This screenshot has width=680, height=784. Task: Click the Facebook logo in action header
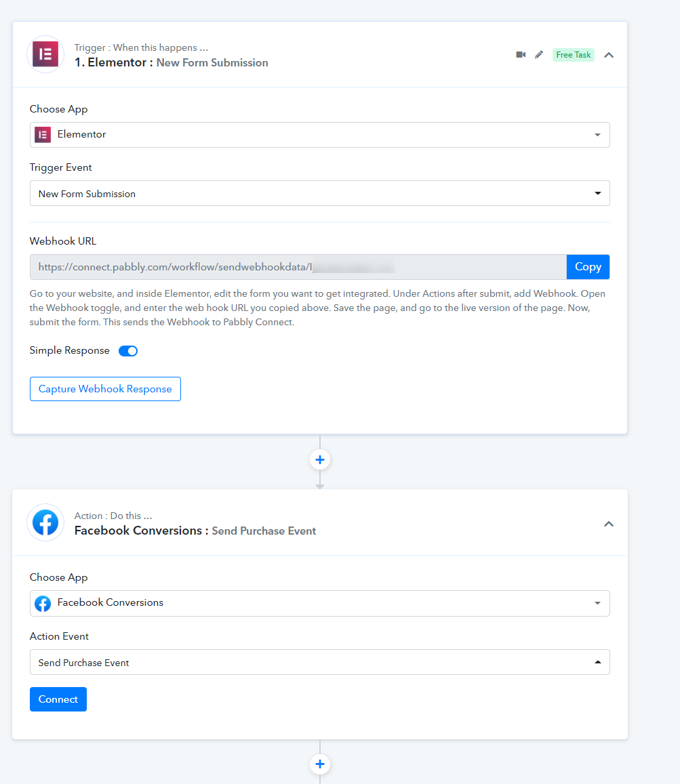(x=45, y=522)
